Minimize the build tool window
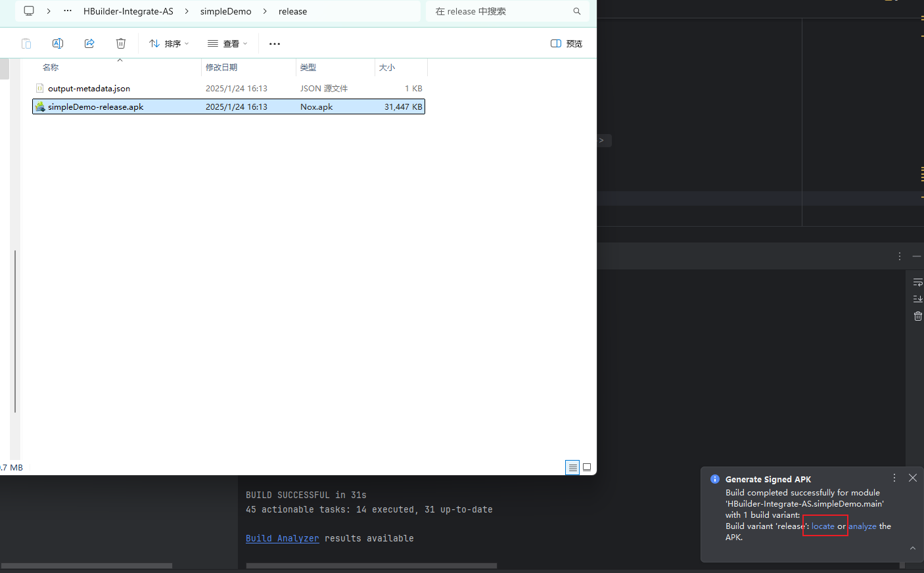 pyautogui.click(x=917, y=256)
